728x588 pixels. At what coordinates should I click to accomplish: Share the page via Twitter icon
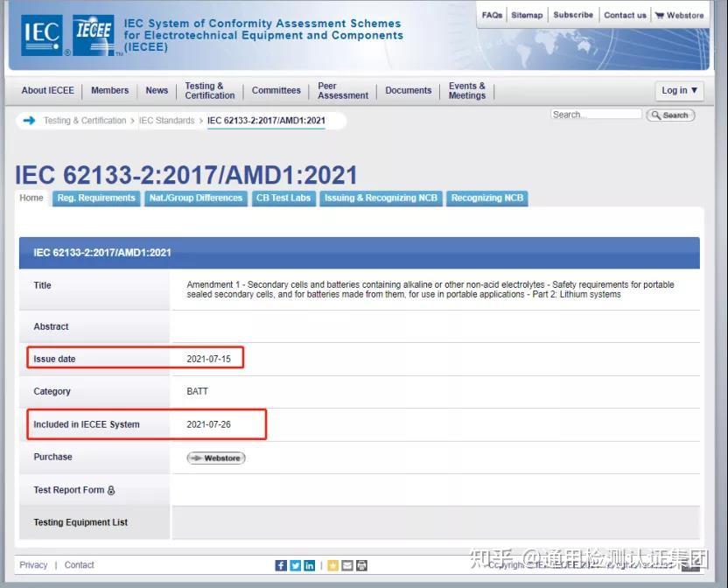click(296, 565)
